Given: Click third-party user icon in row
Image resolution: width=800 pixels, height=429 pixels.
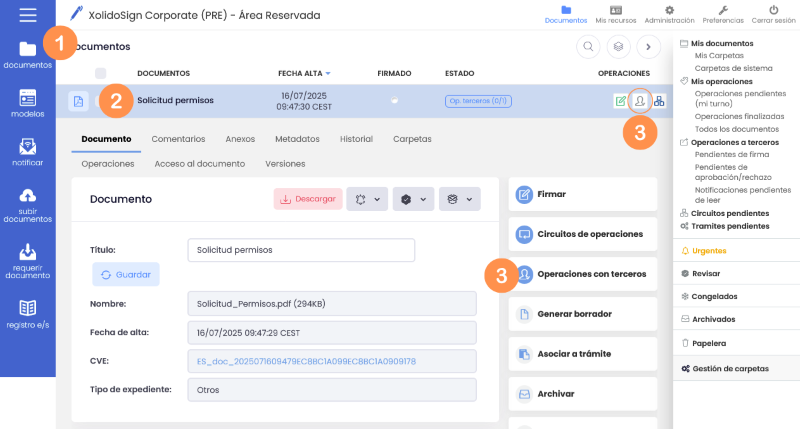Looking at the screenshot, I should tap(640, 101).
